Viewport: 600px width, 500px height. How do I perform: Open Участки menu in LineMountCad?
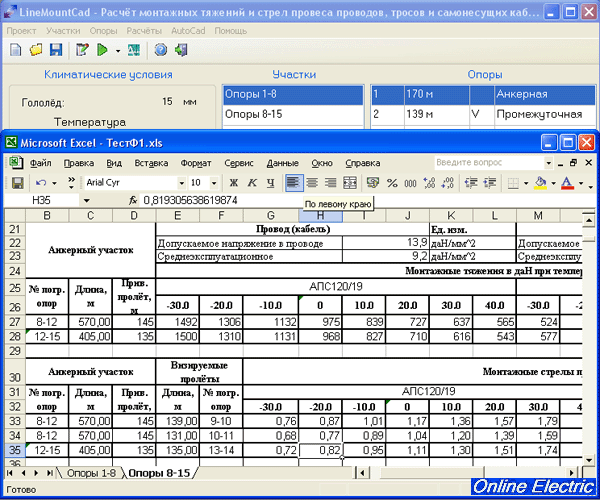point(63,31)
